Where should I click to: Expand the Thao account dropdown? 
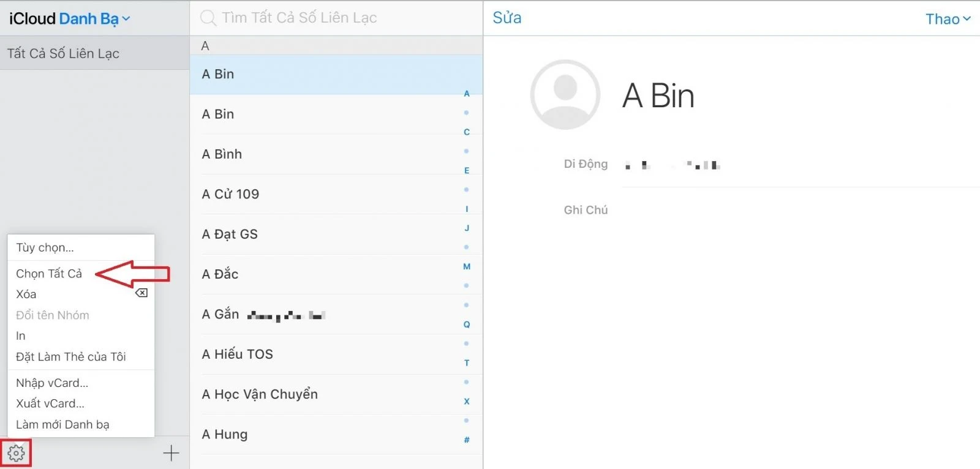(948, 19)
